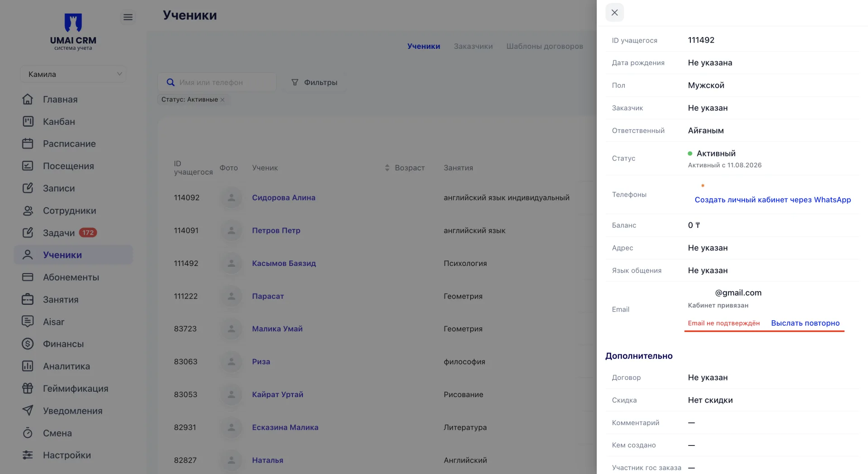Click the Выслать повторно link
868x474 pixels.
coord(805,323)
